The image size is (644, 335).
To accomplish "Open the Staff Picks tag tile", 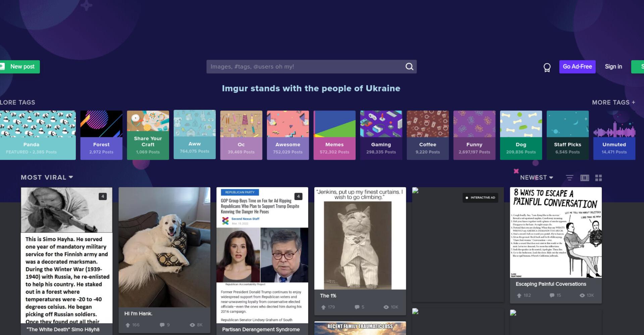I will (x=568, y=135).
